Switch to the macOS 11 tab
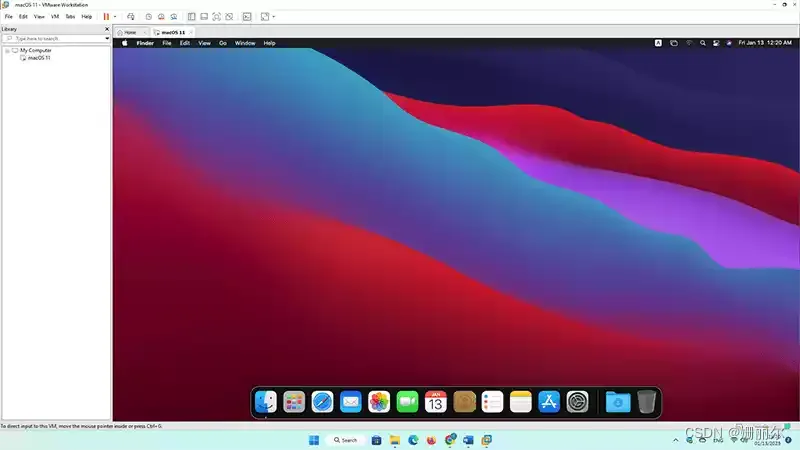The height and width of the screenshot is (450, 800). point(170,32)
